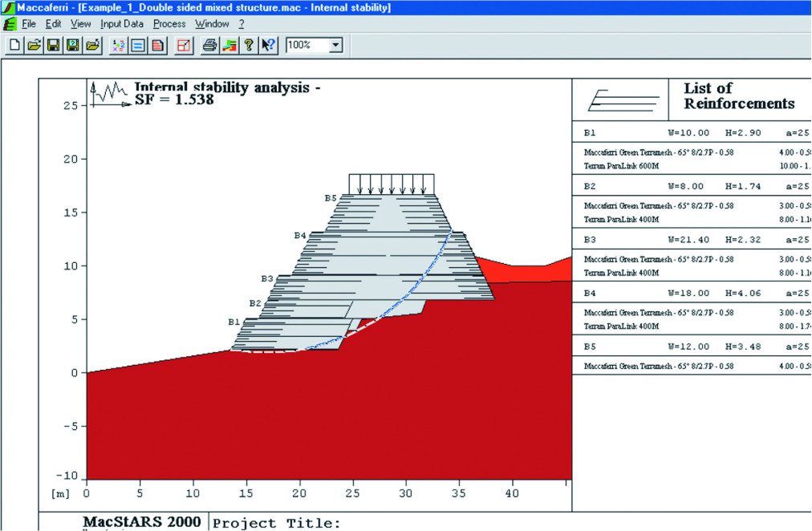
Task: Open the Edit menu
Action: [x=53, y=24]
